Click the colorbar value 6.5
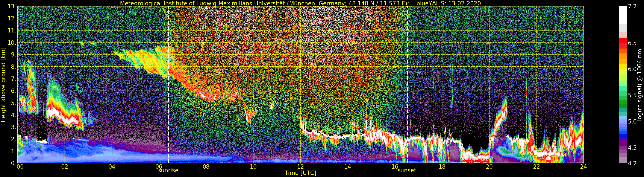Viewport: 644px width, 177px height. pyautogui.click(x=632, y=43)
